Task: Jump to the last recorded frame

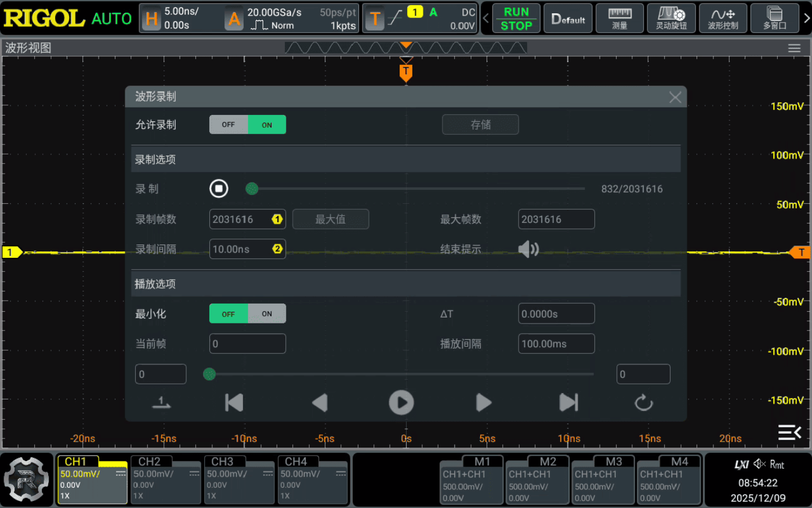Action: [568, 402]
